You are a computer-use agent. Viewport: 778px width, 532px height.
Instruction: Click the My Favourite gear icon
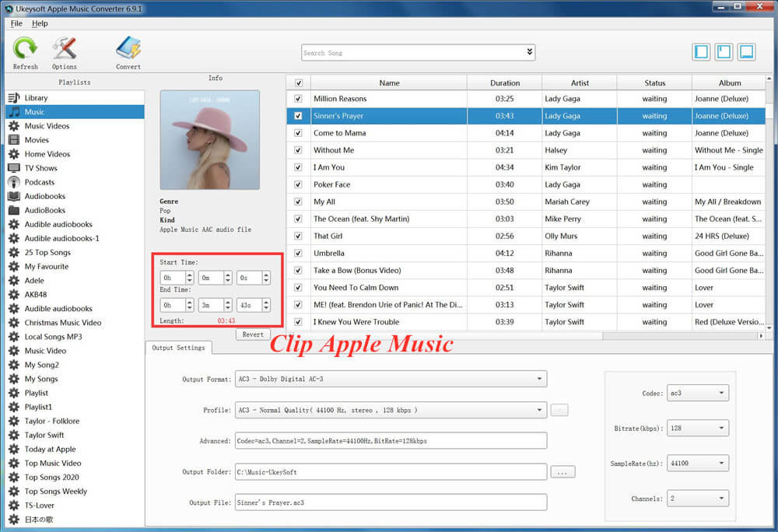click(14, 266)
